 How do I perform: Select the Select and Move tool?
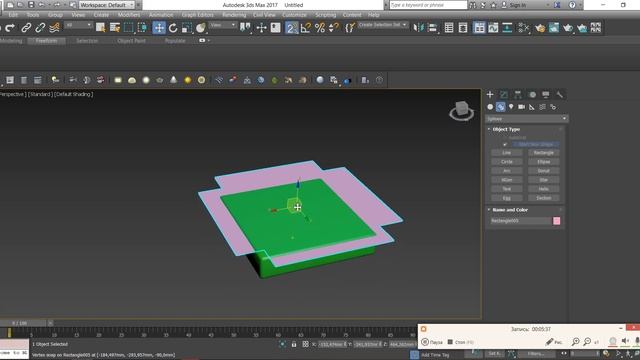(x=159, y=28)
